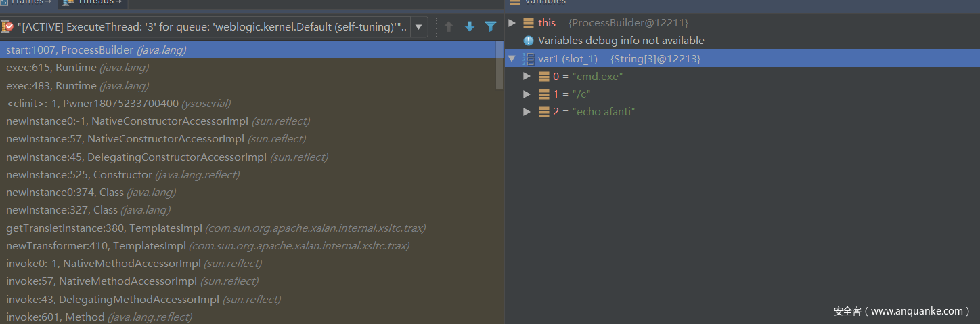Click the active thread status icon
The height and width of the screenshot is (324, 980).
click(8, 27)
